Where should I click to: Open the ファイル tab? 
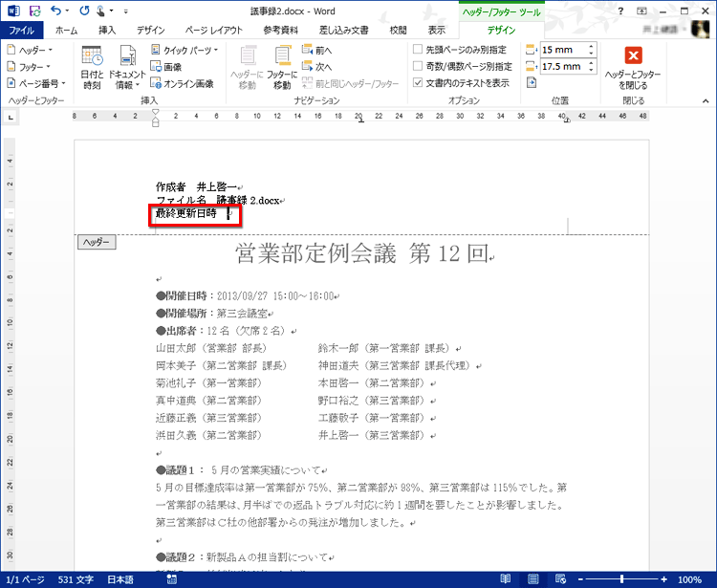click(x=21, y=31)
